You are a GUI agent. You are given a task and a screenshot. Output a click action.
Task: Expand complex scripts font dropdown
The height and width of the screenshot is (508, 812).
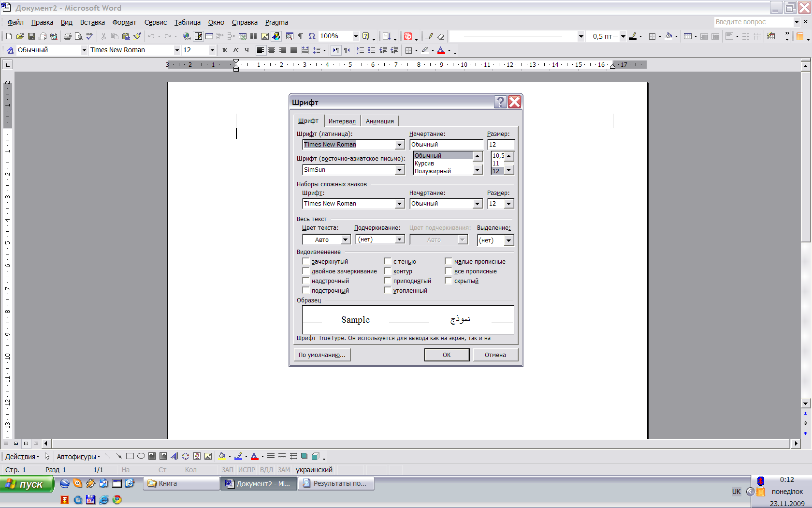(400, 204)
